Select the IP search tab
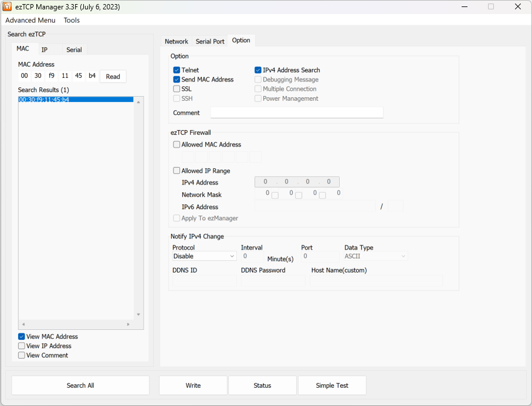 click(45, 50)
